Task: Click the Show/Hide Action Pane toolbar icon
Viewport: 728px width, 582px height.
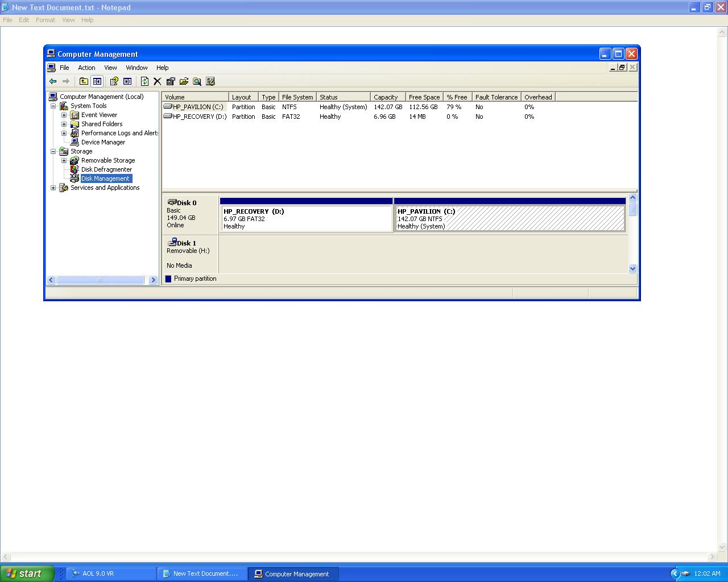Action: click(127, 81)
